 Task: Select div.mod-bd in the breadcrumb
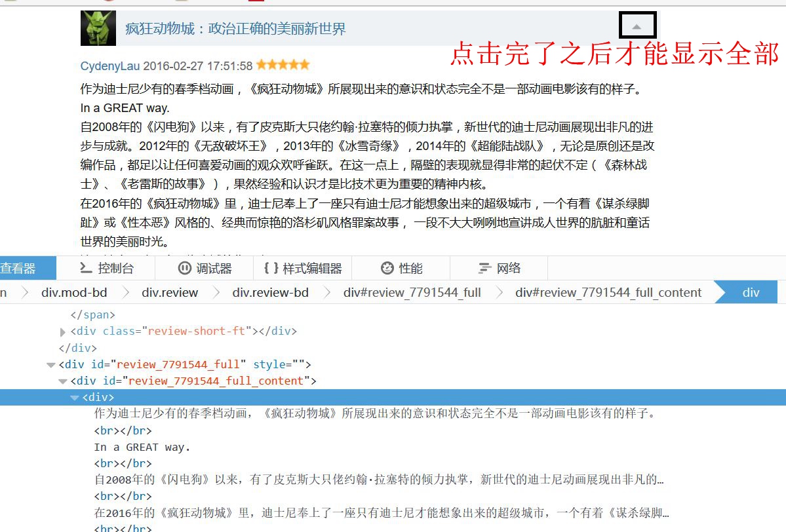coord(74,293)
